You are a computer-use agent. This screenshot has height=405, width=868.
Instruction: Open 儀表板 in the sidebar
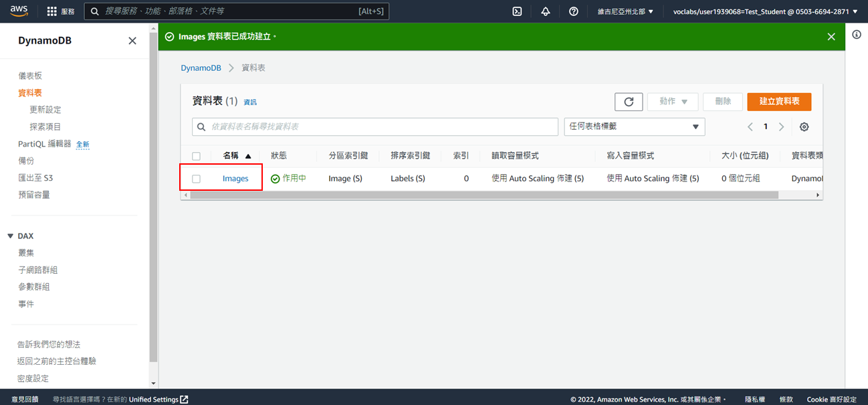click(x=30, y=76)
